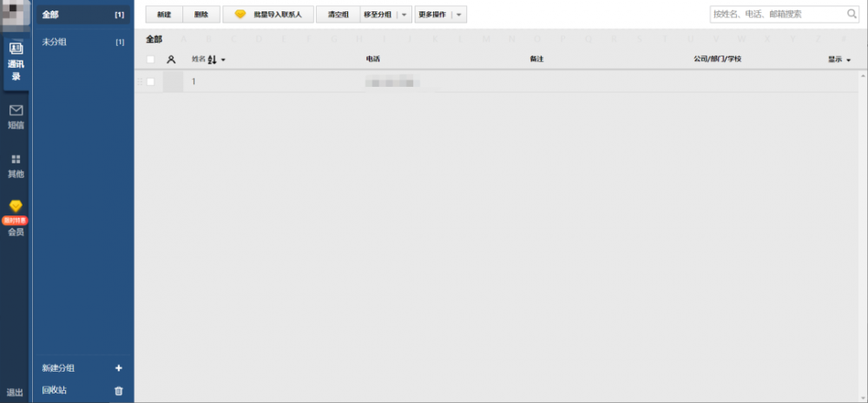Click the trash icon beside 回收站
The width and height of the screenshot is (868, 403).
(x=119, y=391)
